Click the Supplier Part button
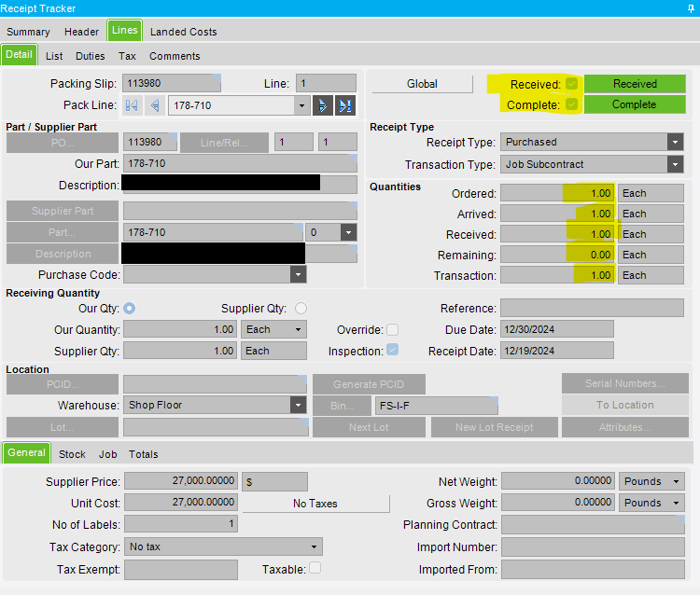 point(63,211)
